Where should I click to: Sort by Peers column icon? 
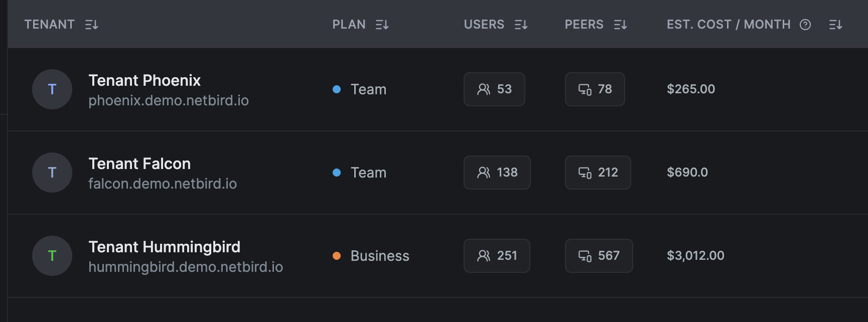[620, 25]
